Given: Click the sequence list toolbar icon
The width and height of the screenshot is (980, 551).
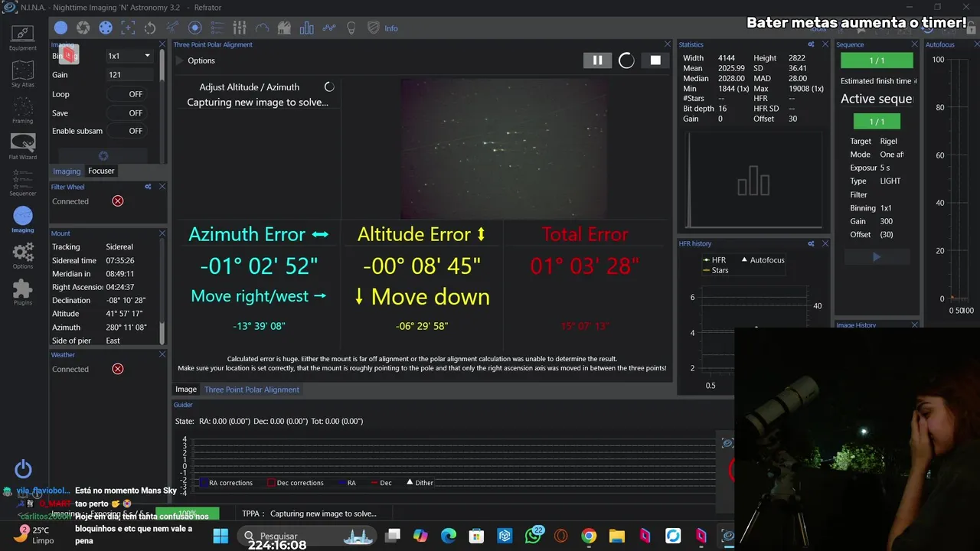Looking at the screenshot, I should pyautogui.click(x=217, y=28).
